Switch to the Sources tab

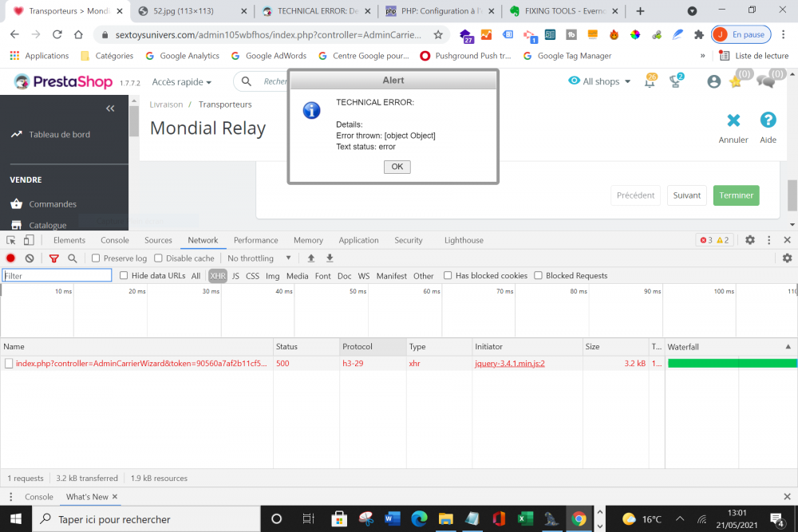tap(158, 240)
